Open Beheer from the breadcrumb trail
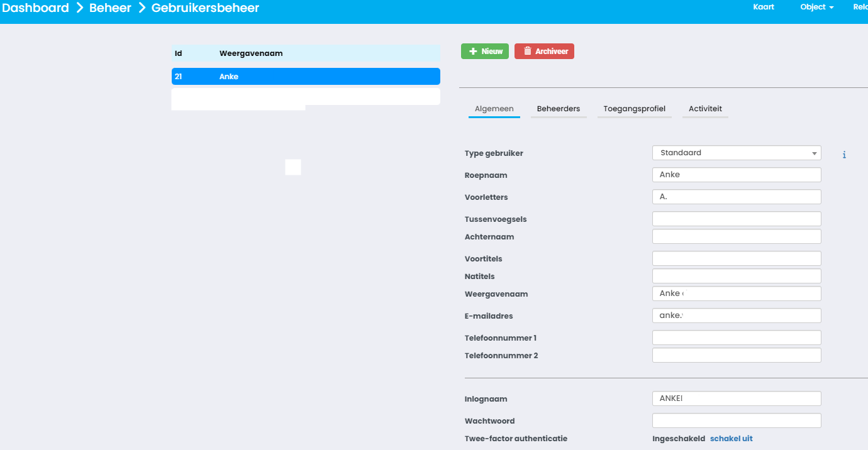 point(109,8)
